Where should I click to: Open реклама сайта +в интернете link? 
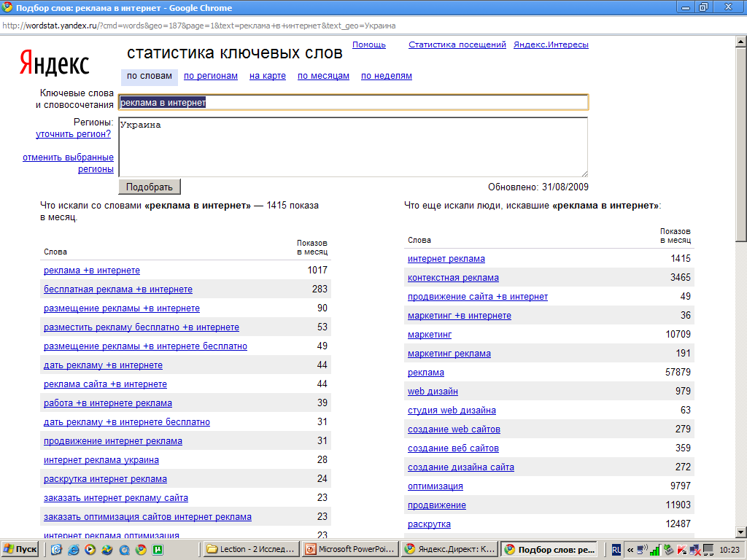105,384
